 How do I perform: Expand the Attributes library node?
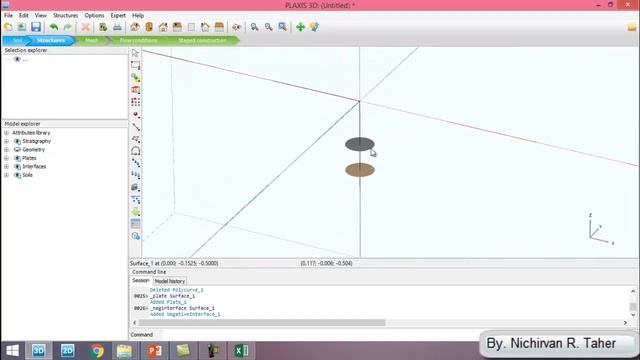pos(7,133)
